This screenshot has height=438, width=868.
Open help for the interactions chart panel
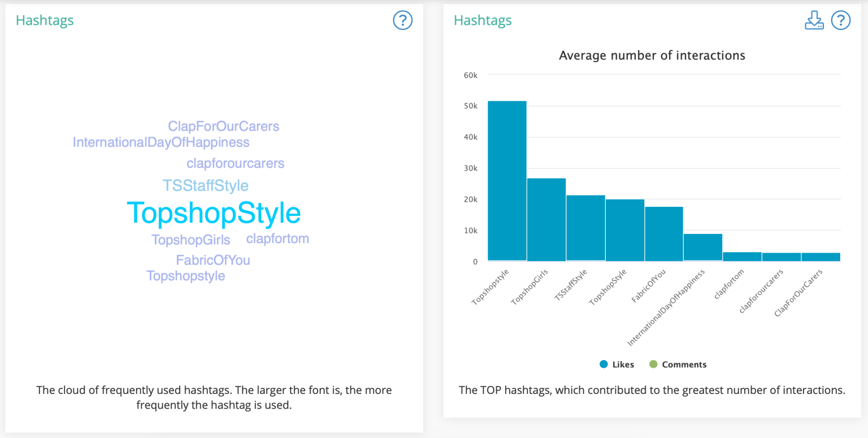tap(841, 21)
